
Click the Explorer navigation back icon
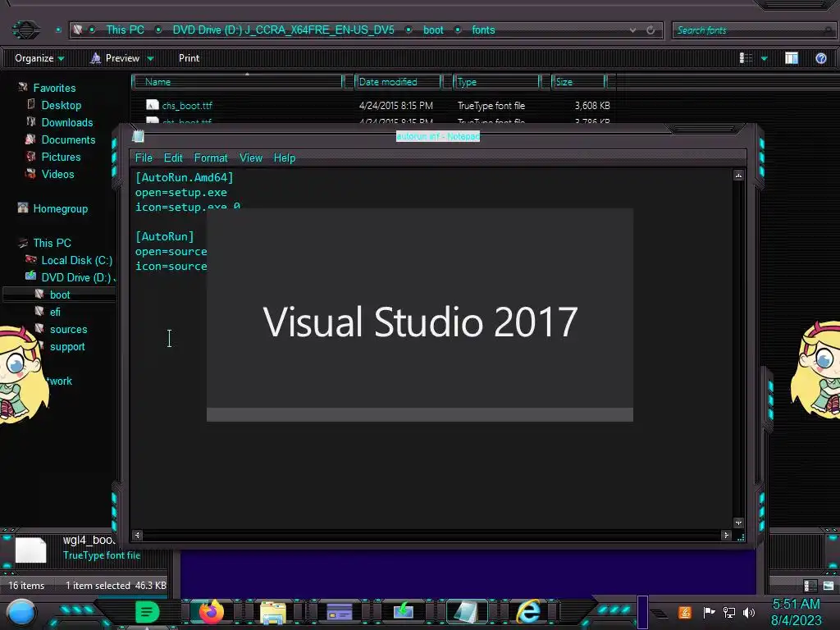click(x=25, y=30)
